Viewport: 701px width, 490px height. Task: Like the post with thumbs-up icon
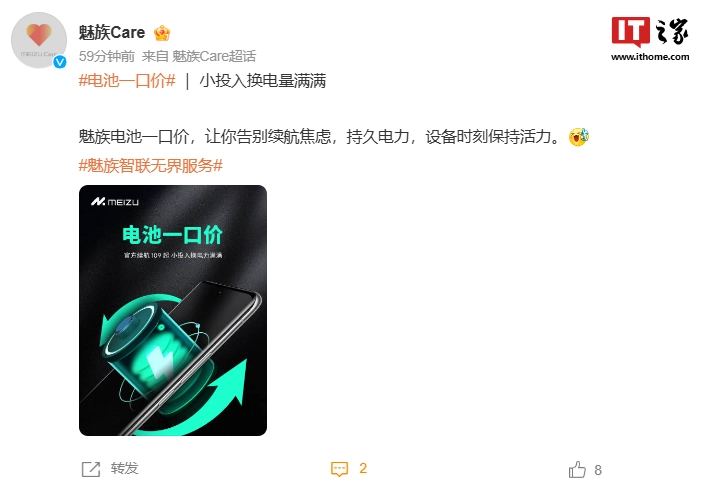[577, 469]
